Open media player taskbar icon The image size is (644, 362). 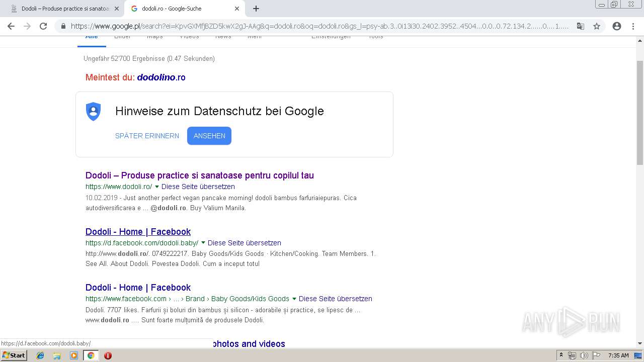click(x=74, y=355)
